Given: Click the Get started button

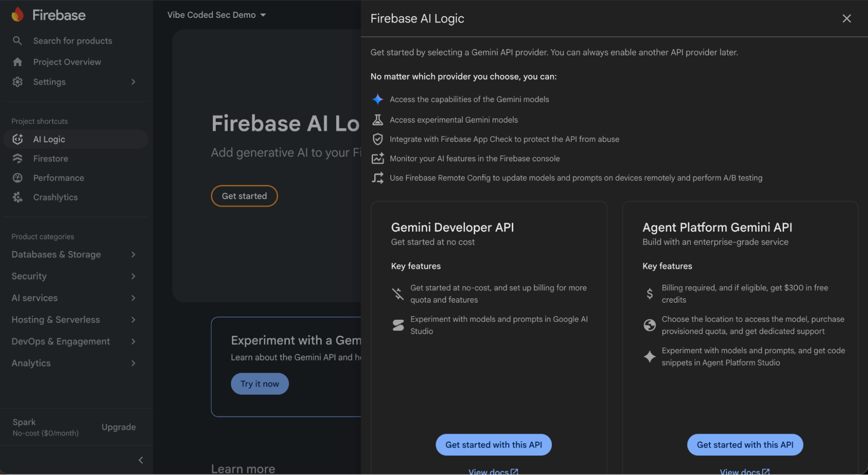Looking at the screenshot, I should tap(244, 196).
